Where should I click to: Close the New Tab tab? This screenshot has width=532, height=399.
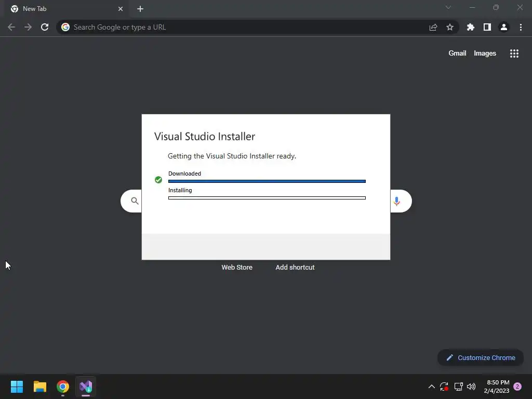121,9
